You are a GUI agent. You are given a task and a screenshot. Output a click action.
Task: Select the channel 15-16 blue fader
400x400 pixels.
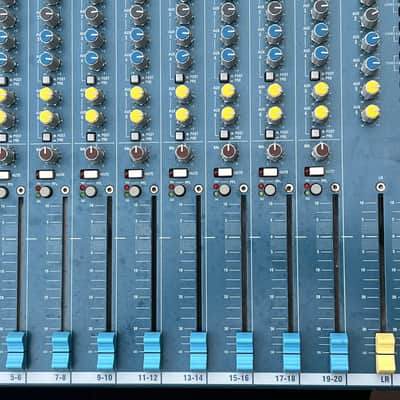point(245,352)
